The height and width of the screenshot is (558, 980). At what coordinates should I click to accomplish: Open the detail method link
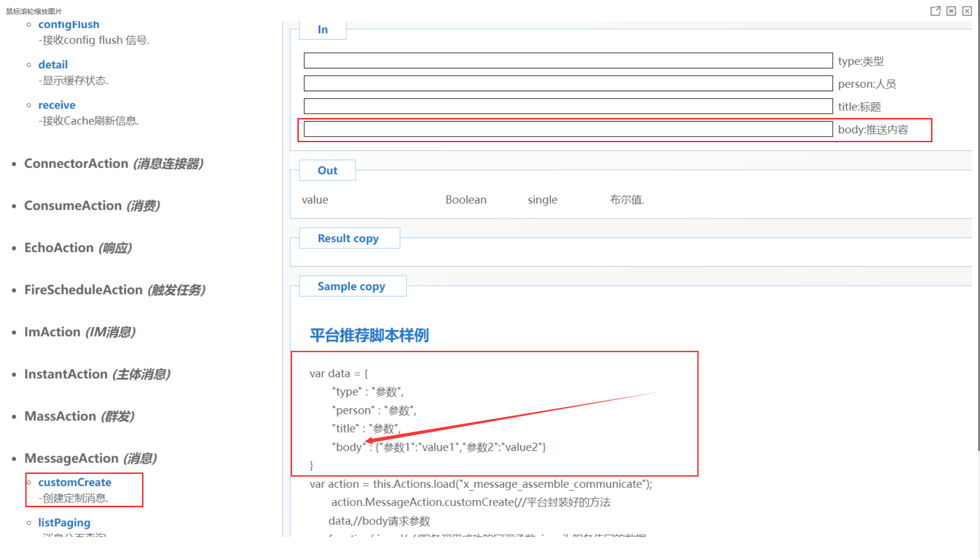[53, 65]
